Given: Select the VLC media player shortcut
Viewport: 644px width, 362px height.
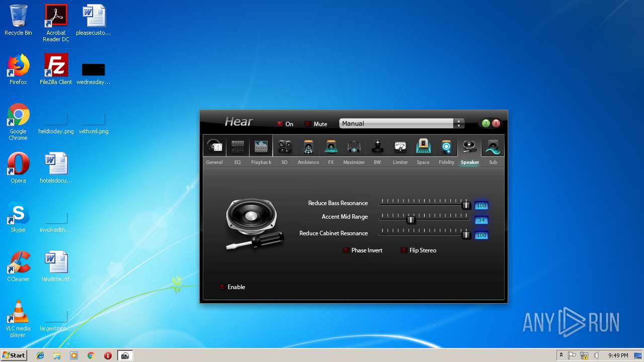Looking at the screenshot, I should click(x=18, y=319).
